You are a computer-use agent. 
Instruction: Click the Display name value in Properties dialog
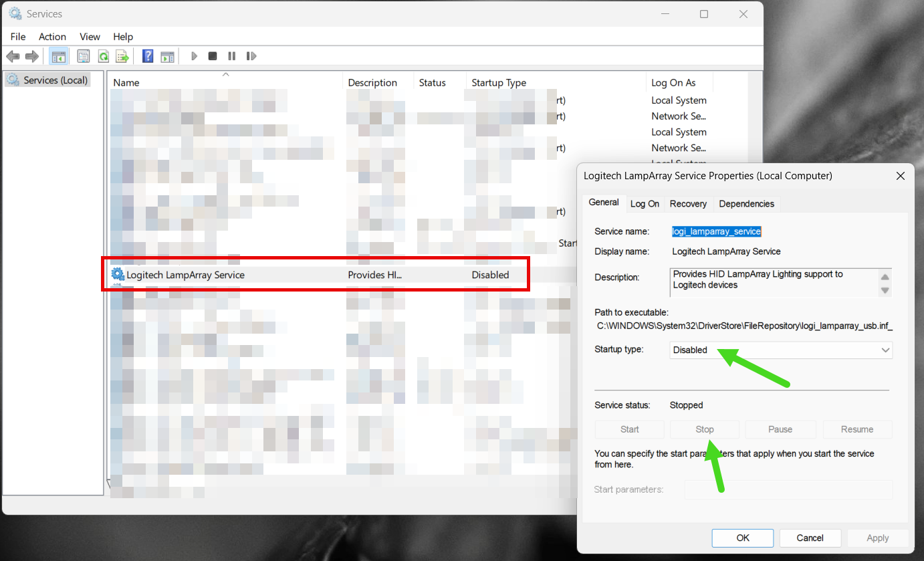coord(726,251)
